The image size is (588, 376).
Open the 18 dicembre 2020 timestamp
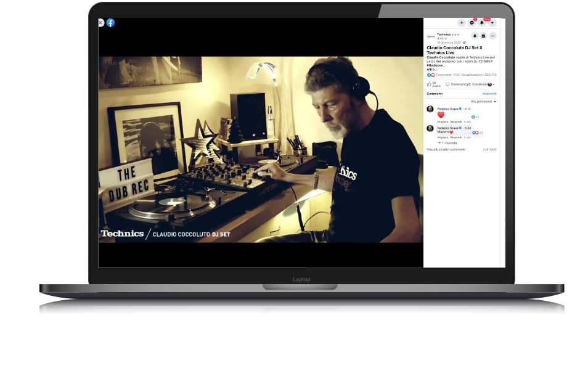[449, 43]
